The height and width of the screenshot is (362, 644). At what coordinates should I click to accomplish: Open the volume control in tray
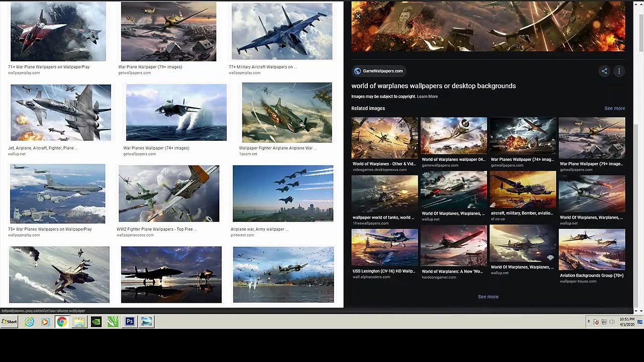(x=612, y=322)
